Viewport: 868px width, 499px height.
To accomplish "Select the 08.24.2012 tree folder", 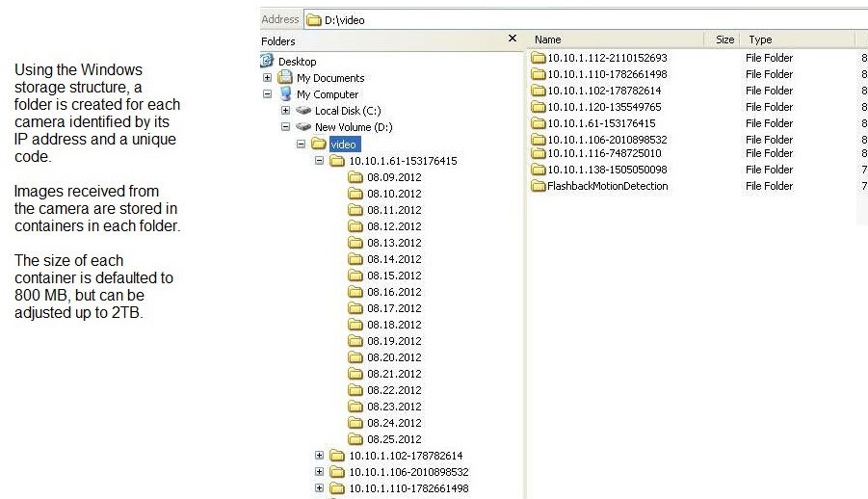I will pos(394,423).
